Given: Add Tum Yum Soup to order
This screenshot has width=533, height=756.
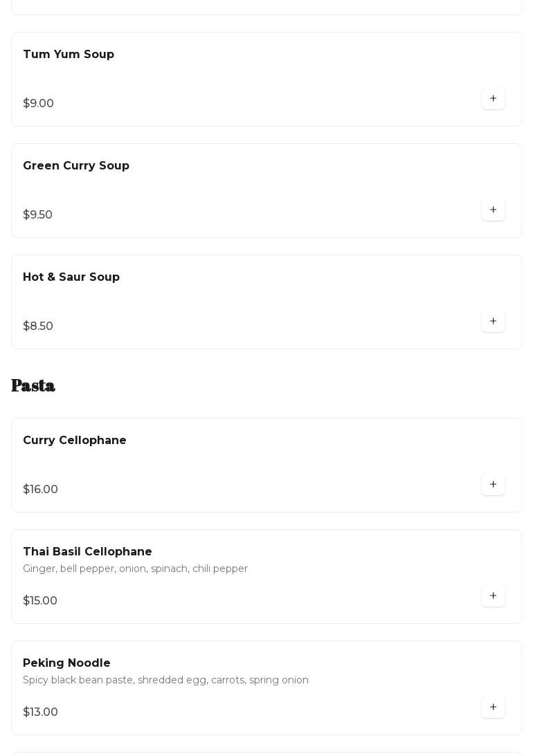Looking at the screenshot, I should click(x=493, y=99).
